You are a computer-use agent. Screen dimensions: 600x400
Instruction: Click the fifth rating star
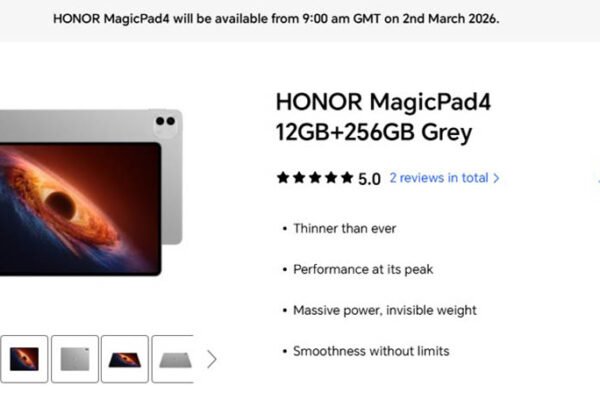347,178
